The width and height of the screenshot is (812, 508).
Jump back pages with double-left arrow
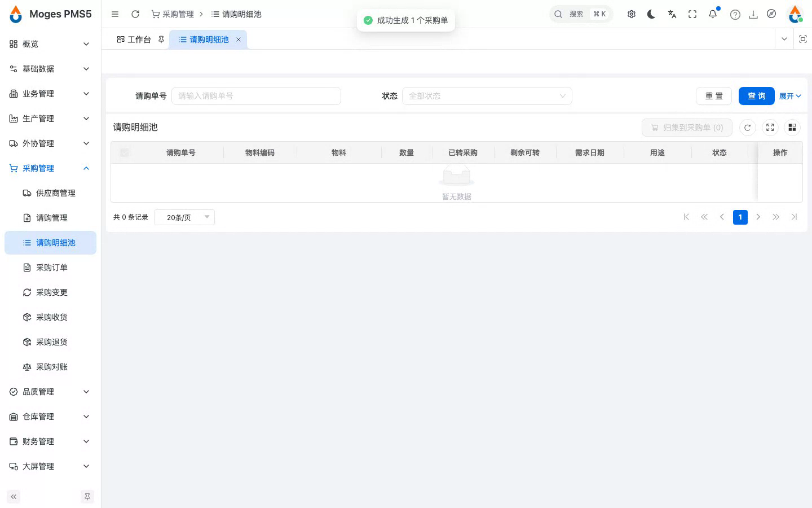(704, 217)
